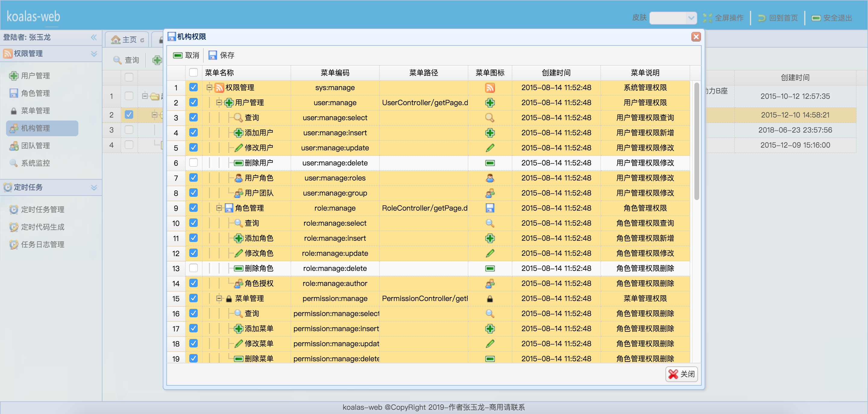Image resolution: width=868 pixels, height=414 pixels.
Task: Click group menu icon in row role:manage:author
Action: pos(490,284)
